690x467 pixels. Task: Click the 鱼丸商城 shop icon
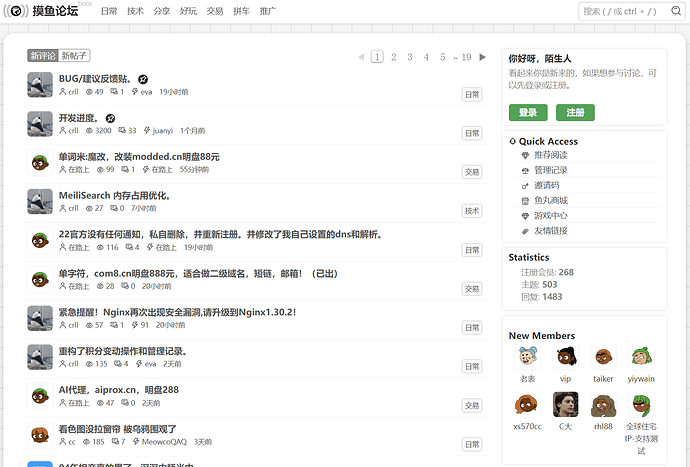point(525,201)
